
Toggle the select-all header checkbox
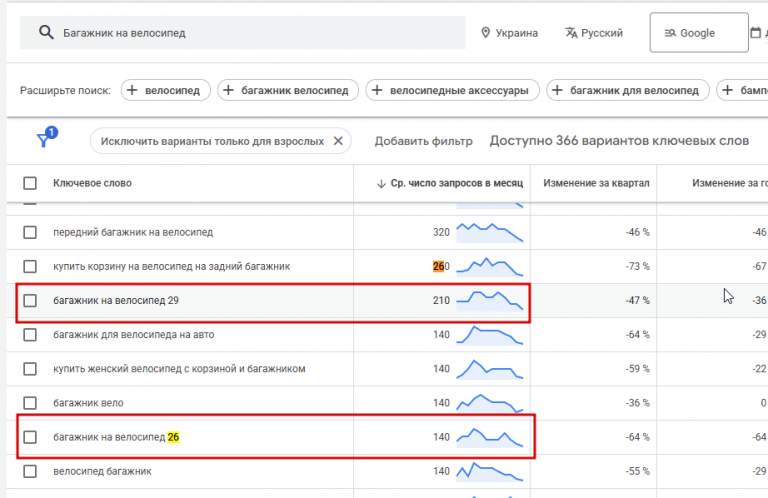[30, 183]
